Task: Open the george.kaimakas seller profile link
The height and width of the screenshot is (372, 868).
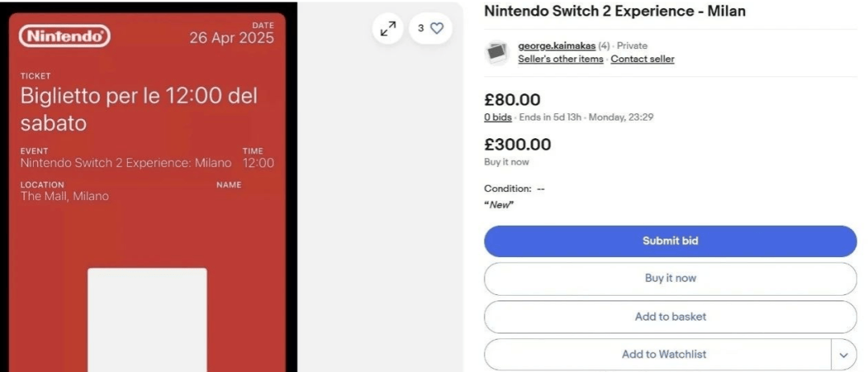Action: coord(556,46)
